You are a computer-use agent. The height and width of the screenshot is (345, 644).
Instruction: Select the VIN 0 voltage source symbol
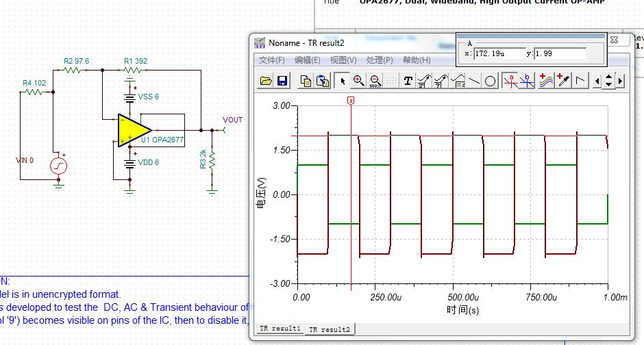58,166
